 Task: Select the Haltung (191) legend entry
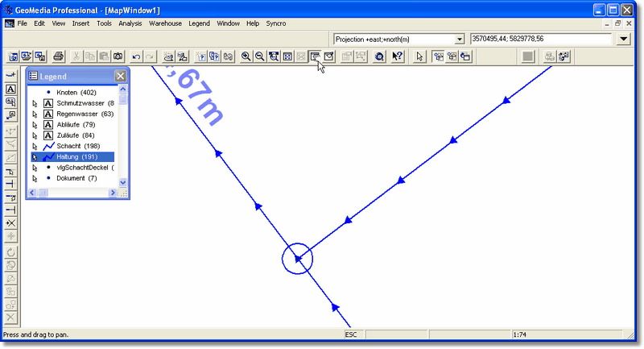coord(77,156)
